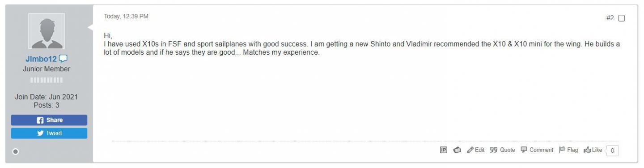The image size is (644, 168).
Task: Edit this post with the pencil icon
Action: point(476,150)
